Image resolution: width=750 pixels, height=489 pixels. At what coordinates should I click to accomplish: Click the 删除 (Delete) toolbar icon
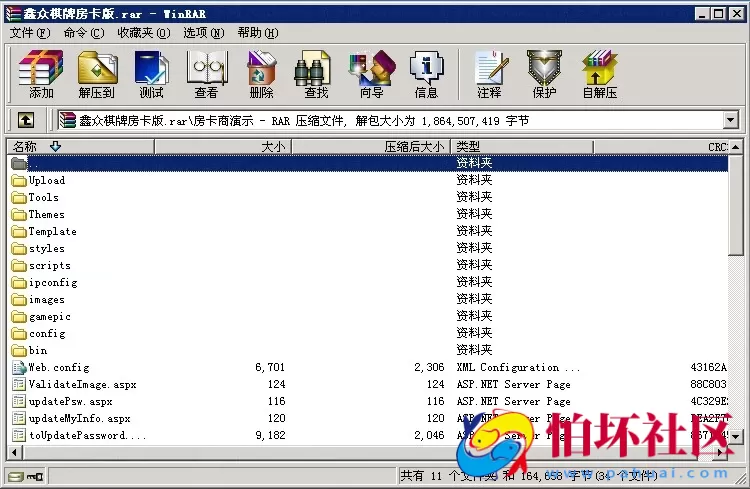pyautogui.click(x=261, y=75)
